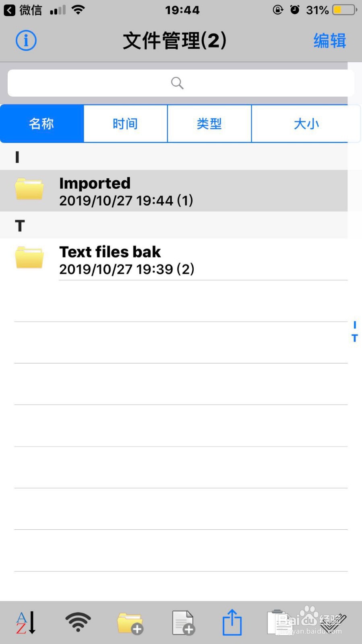Open the info button at top left
Viewport: 362px width, 644px height.
(x=26, y=41)
